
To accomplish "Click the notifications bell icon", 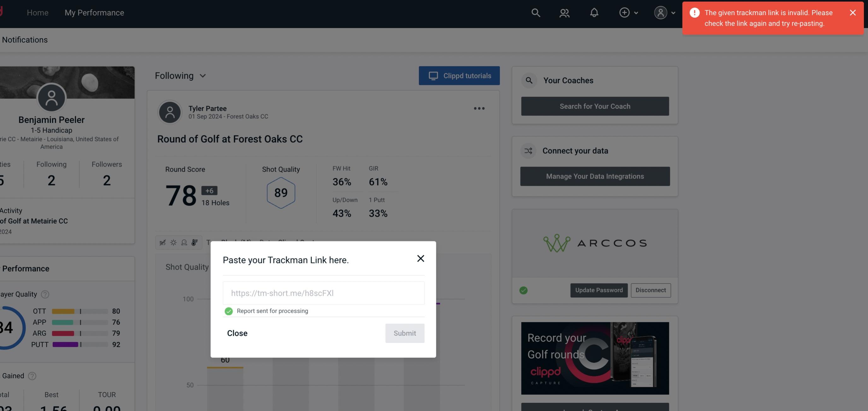I will click(x=594, y=12).
